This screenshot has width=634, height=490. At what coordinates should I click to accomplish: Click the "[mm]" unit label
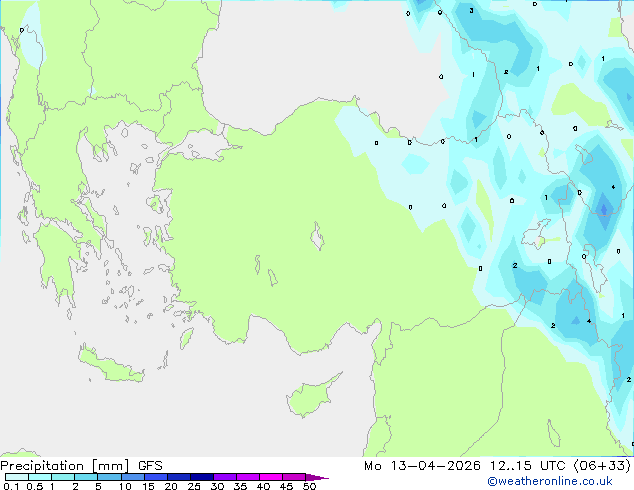pos(110,466)
